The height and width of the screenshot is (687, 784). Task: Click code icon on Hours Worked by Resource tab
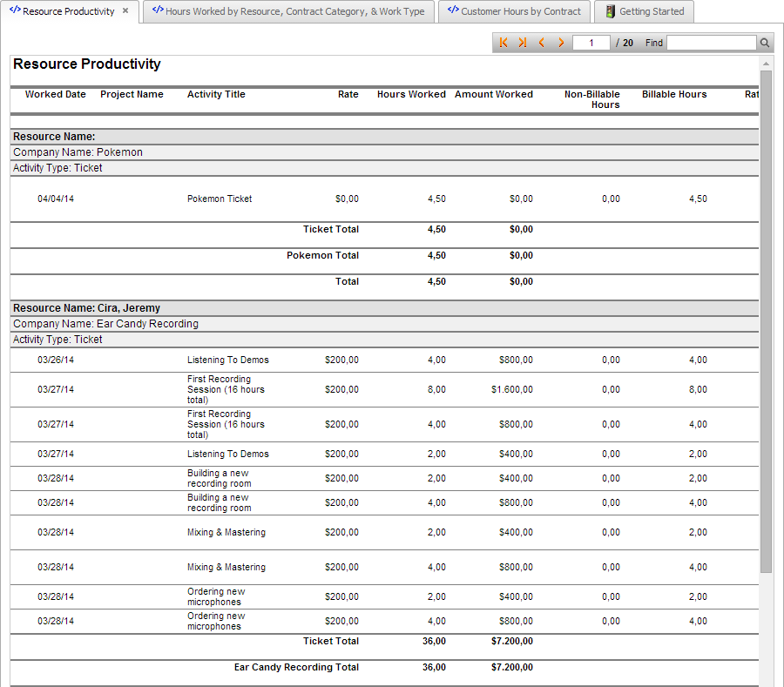tap(158, 10)
